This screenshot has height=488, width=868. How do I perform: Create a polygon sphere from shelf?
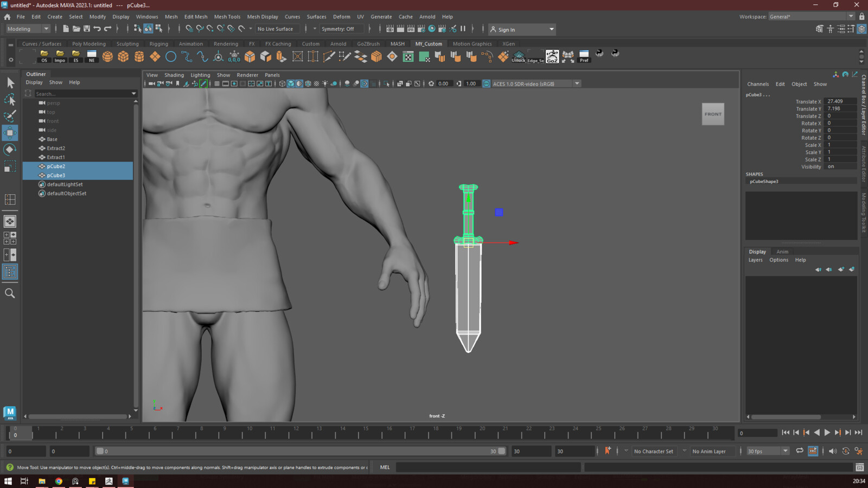[x=107, y=56]
